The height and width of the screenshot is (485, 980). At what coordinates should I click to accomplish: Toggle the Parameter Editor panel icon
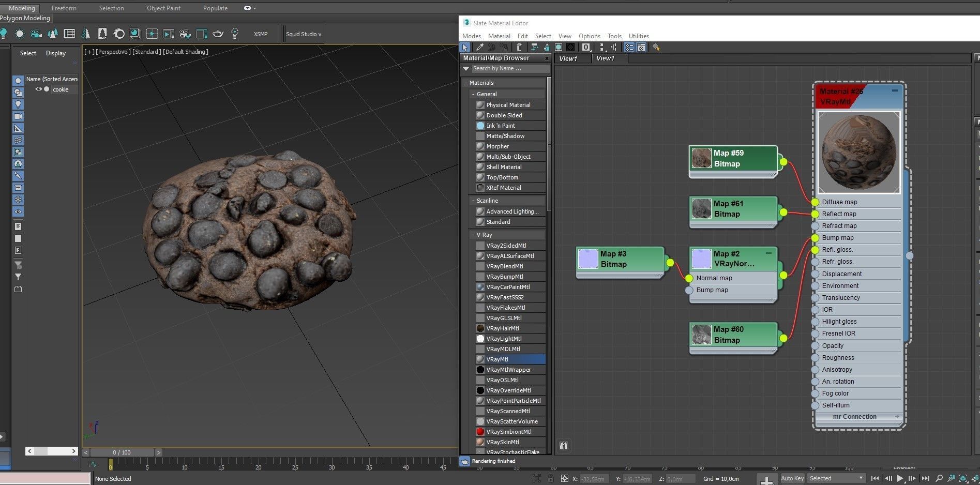[x=641, y=47]
